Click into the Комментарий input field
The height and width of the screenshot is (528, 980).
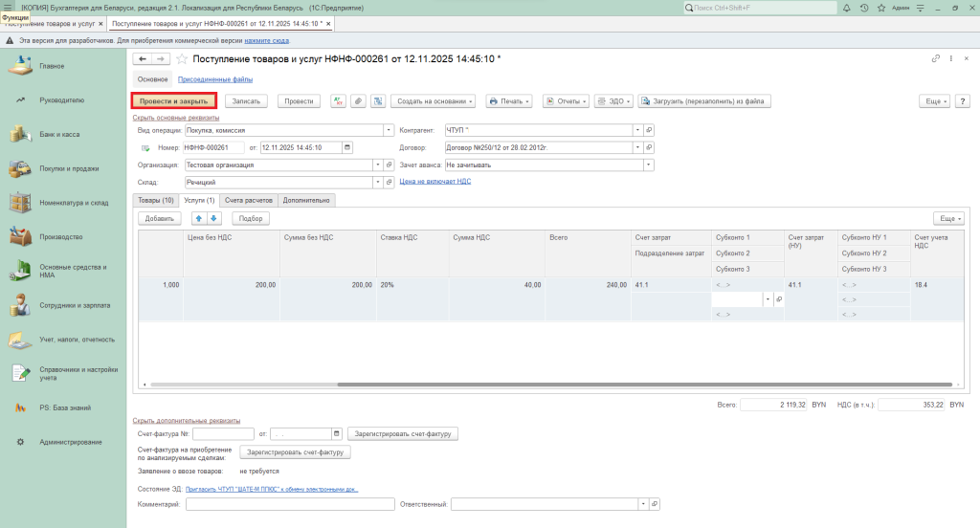pos(290,504)
